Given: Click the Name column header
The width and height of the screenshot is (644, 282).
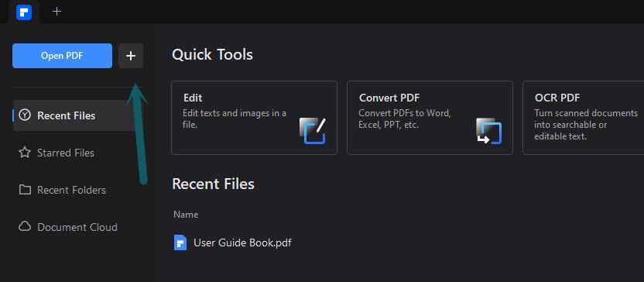Looking at the screenshot, I should 186,215.
